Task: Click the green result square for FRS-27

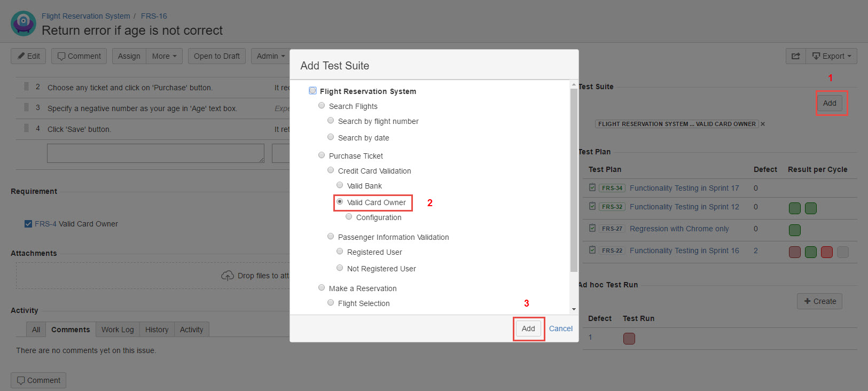Action: click(x=795, y=230)
